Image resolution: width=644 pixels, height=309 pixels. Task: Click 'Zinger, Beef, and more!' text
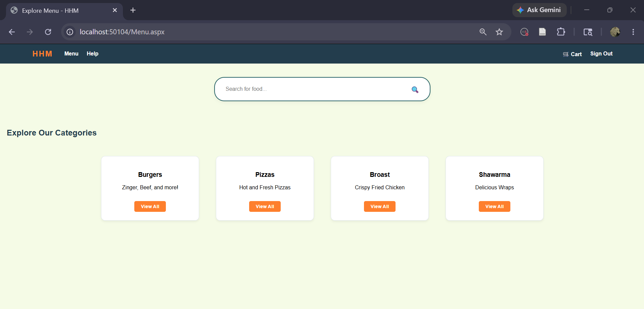point(150,187)
